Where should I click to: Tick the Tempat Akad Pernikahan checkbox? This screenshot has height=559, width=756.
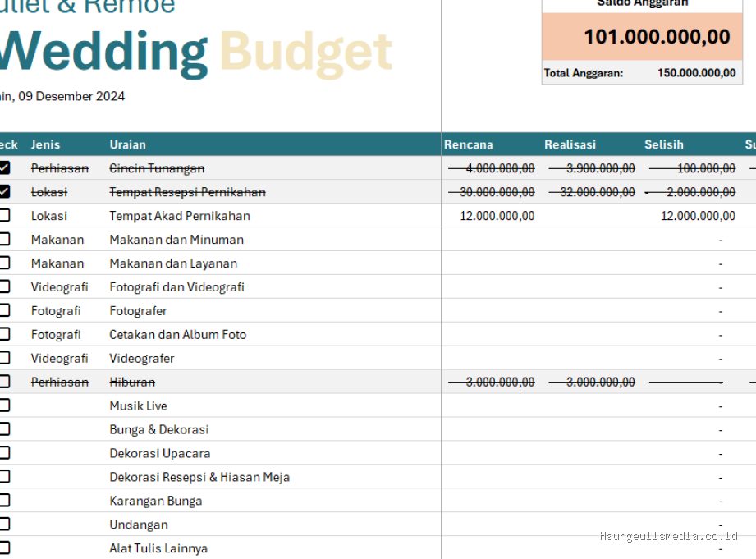click(x=4, y=215)
